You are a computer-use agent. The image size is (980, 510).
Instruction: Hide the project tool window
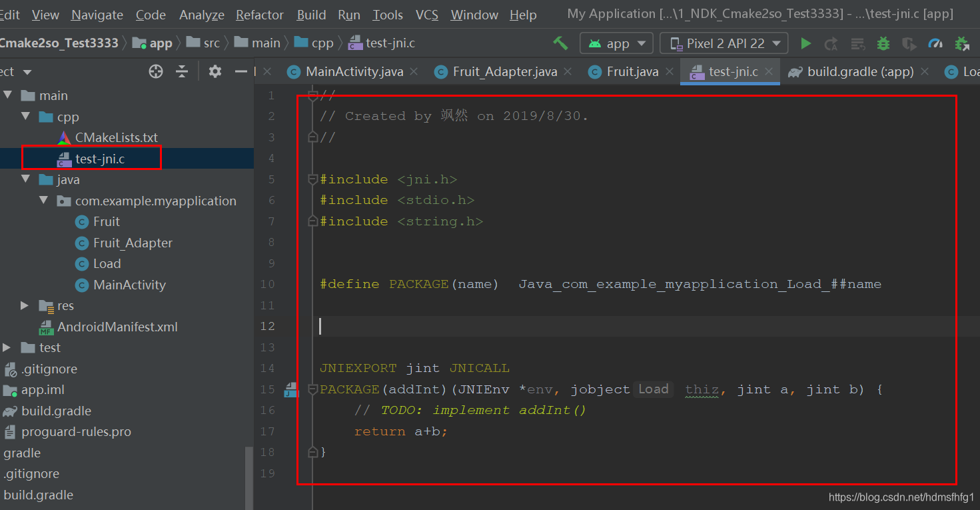(241, 71)
